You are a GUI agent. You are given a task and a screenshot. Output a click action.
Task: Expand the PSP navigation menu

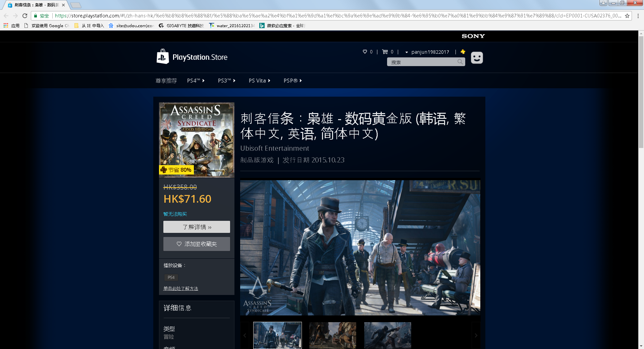pos(293,81)
